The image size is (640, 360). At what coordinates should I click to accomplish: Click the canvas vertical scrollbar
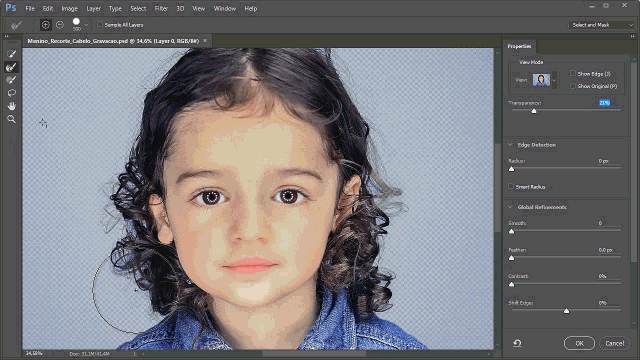497,188
